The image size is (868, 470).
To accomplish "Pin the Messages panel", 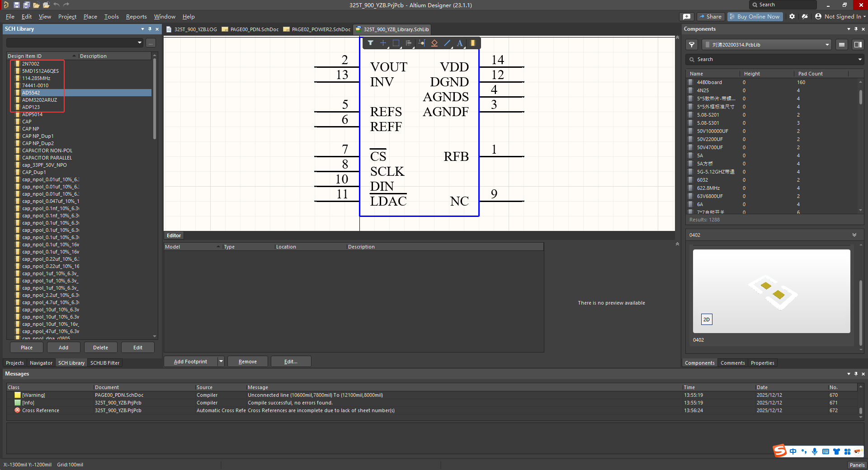I will [x=856, y=374].
